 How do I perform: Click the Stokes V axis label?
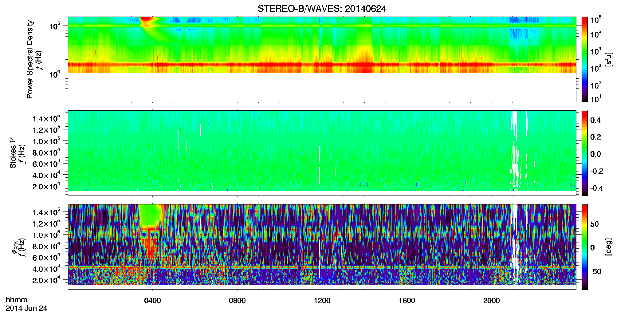pos(13,153)
